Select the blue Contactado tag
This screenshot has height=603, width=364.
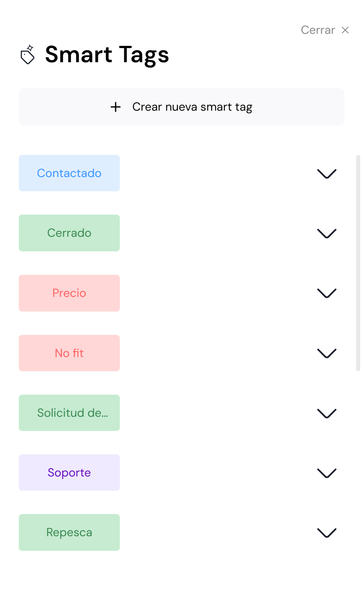point(69,173)
